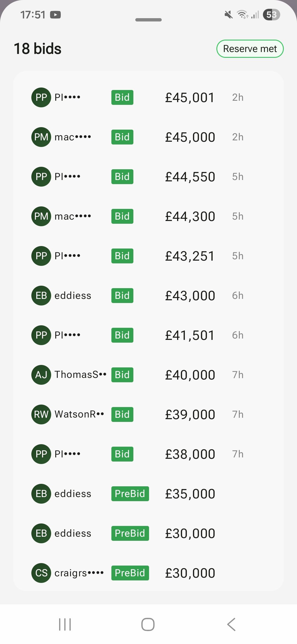Select the £41,501 bid row
The image size is (297, 644).
[148, 335]
